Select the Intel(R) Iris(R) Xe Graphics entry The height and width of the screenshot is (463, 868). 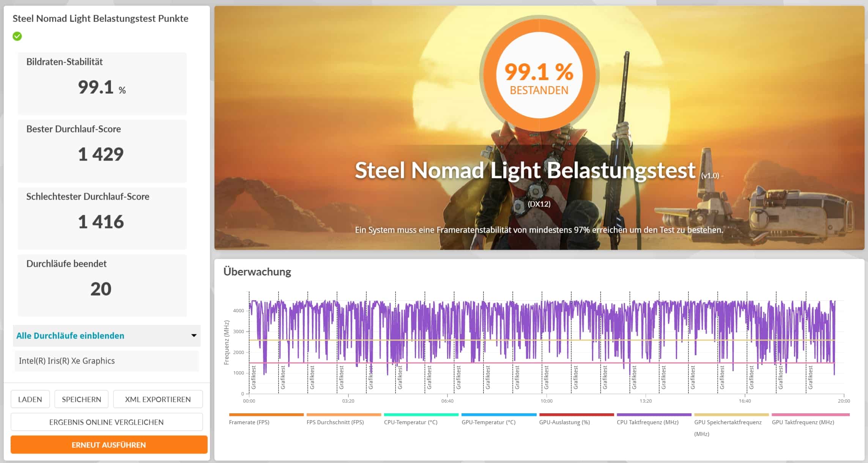point(67,361)
